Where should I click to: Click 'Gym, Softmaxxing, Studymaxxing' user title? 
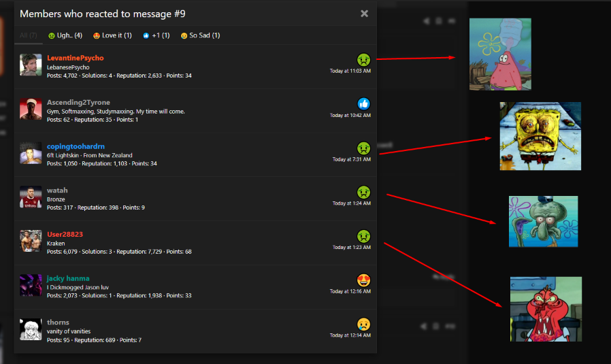pos(116,112)
